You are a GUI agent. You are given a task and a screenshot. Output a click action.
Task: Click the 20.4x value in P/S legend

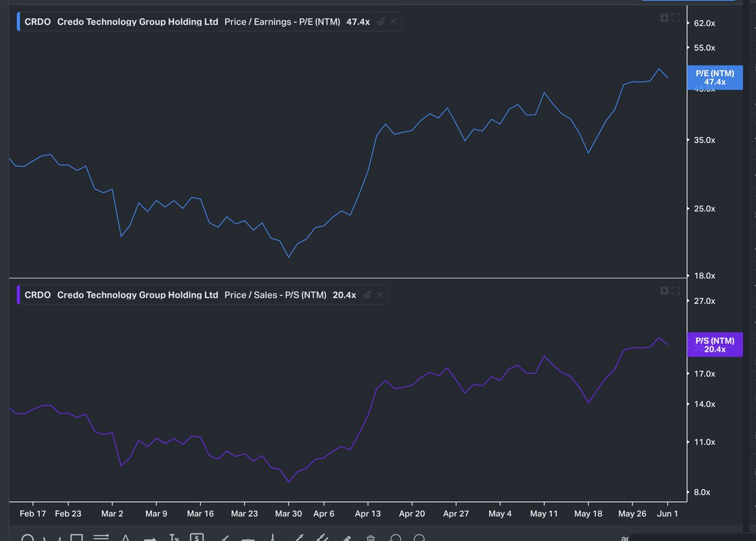[x=344, y=294]
